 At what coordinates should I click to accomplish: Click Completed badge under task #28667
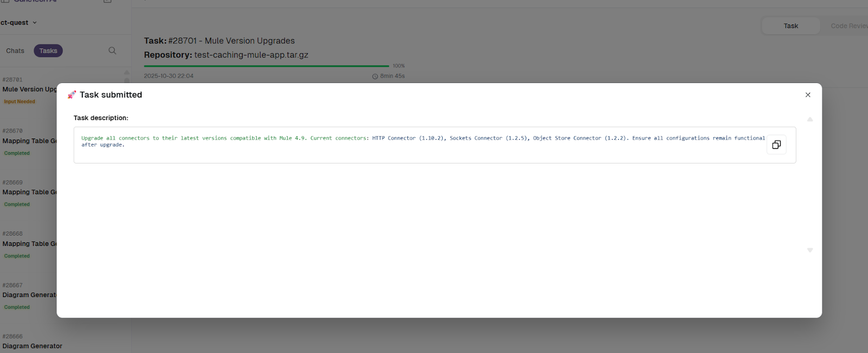(x=17, y=307)
